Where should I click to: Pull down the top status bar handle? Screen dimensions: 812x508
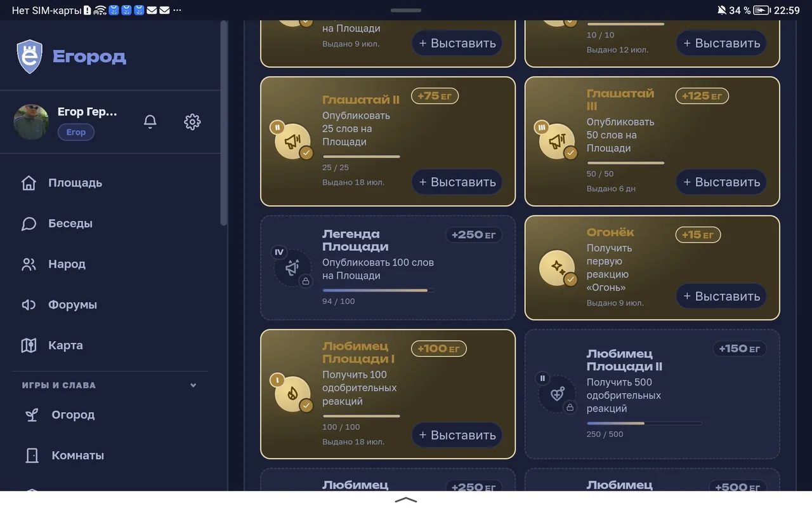tap(406, 10)
